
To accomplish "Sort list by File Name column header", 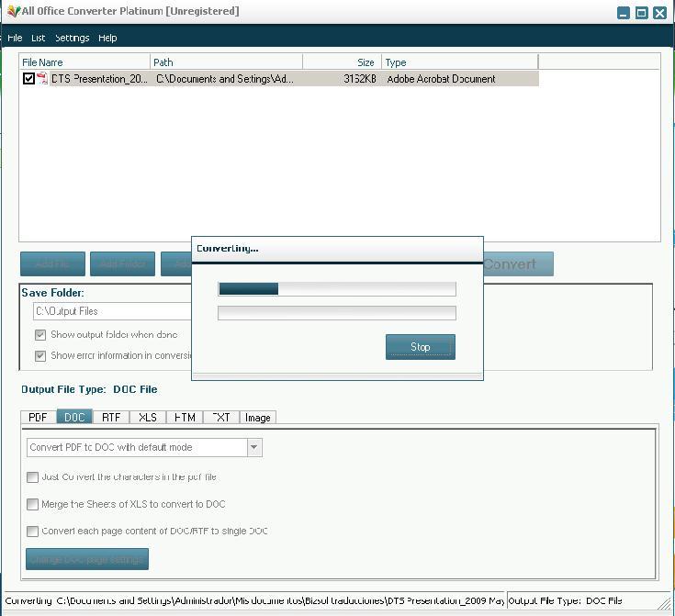I will pos(84,62).
